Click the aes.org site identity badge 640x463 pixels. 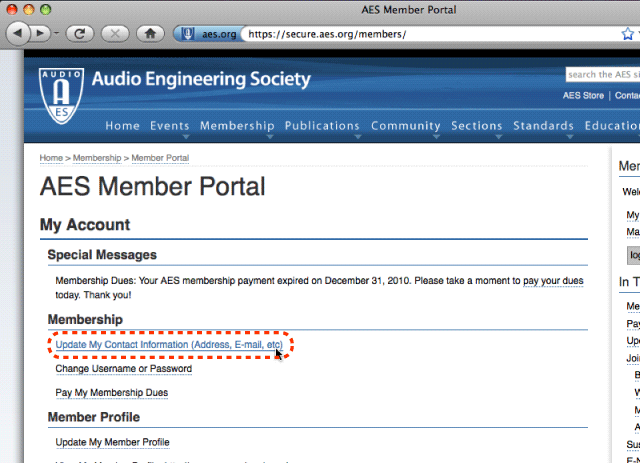tap(209, 34)
